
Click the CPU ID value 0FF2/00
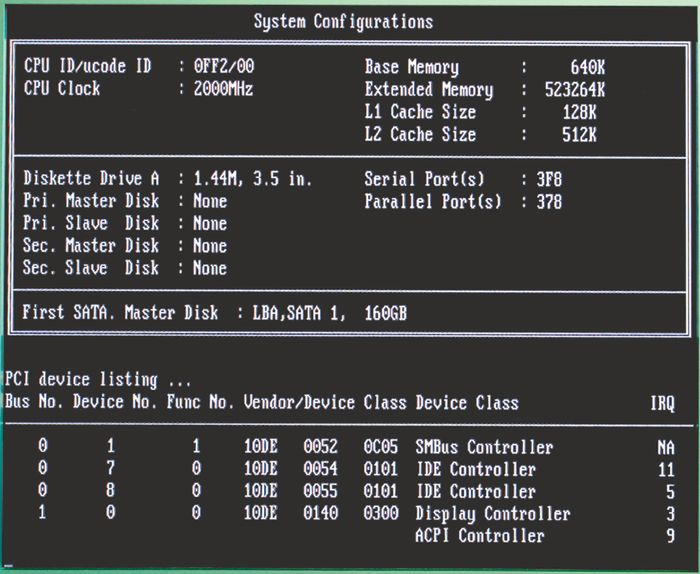click(x=224, y=67)
